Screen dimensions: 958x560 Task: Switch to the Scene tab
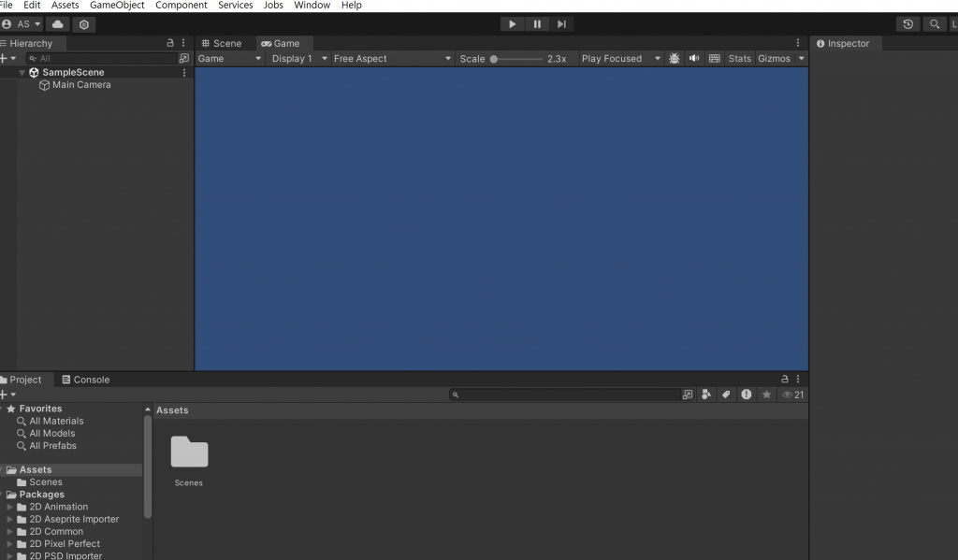coord(221,43)
